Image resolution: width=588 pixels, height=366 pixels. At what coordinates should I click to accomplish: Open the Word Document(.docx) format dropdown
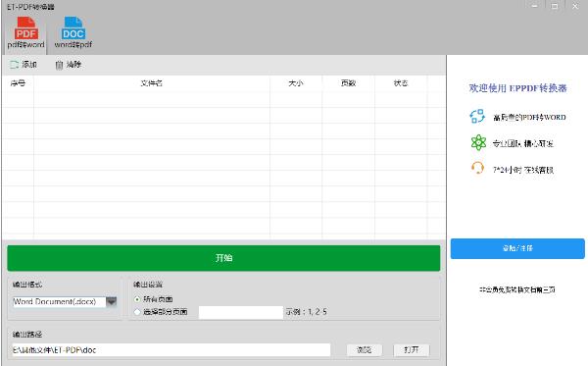[112, 301]
